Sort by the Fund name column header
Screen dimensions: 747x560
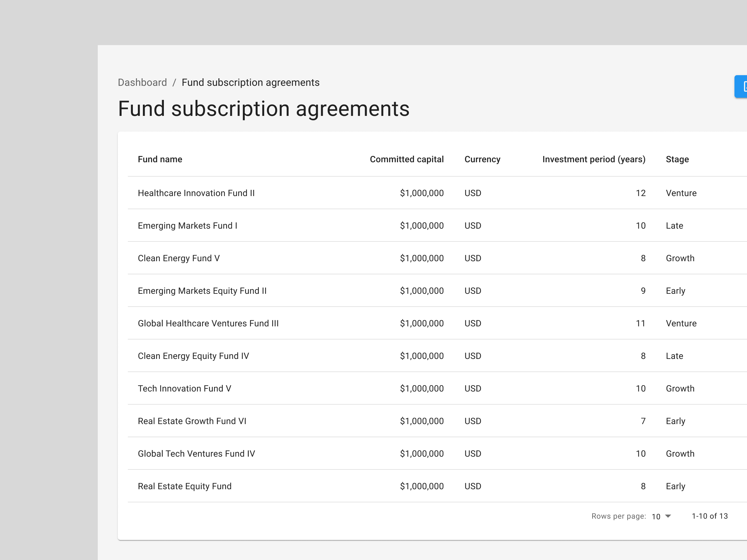(x=160, y=159)
